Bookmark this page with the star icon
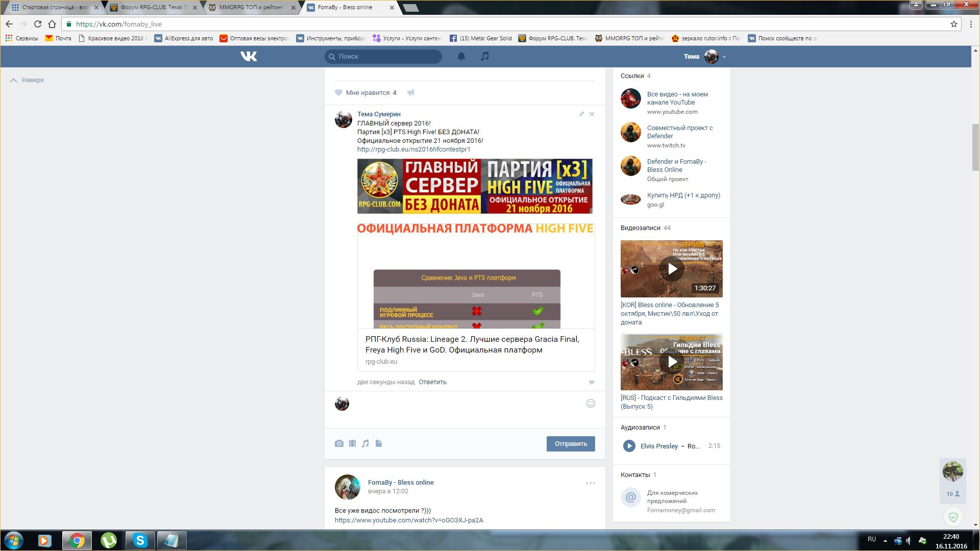980x551 pixels. click(x=953, y=24)
